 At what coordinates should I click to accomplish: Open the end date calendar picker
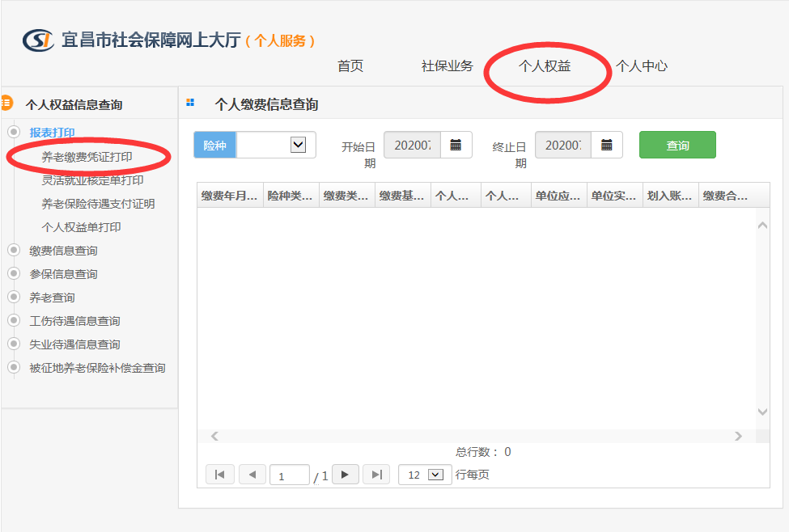click(607, 146)
